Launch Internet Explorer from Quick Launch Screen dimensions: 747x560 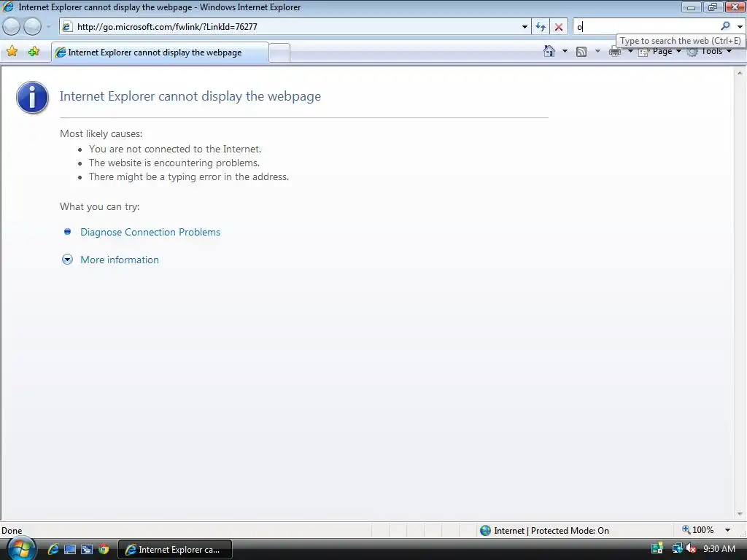pos(53,549)
